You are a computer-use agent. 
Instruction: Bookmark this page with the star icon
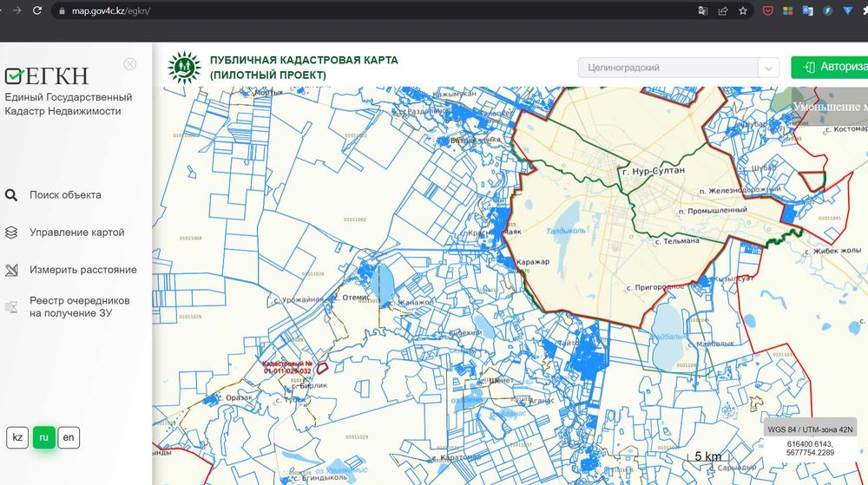click(743, 11)
